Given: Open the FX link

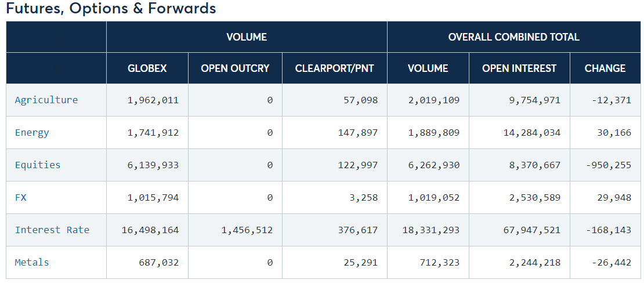Looking at the screenshot, I should coord(20,197).
